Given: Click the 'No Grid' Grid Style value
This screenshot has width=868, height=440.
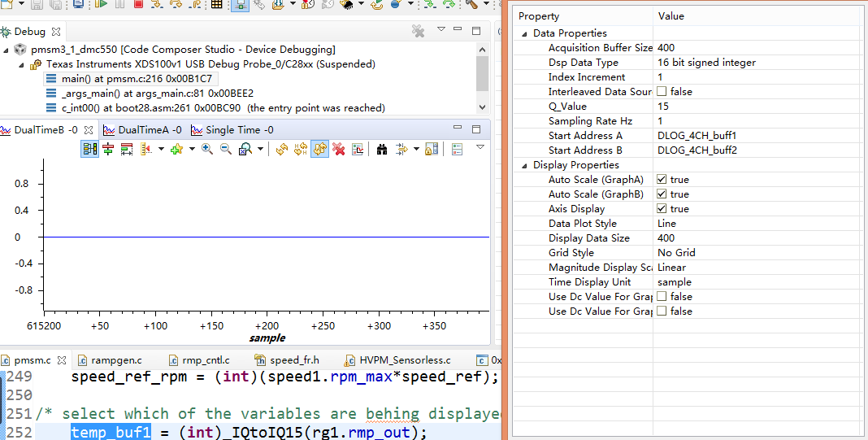Looking at the screenshot, I should pyautogui.click(x=676, y=253).
